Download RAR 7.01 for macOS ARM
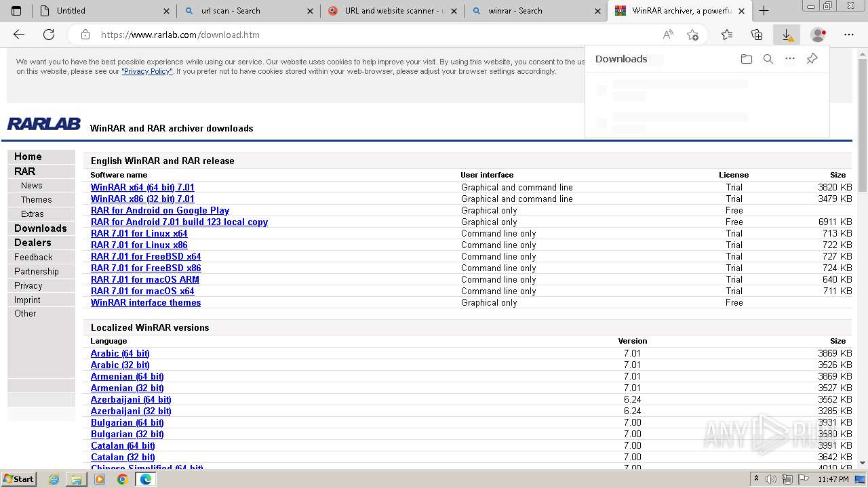The height and width of the screenshot is (488, 868). [145, 280]
